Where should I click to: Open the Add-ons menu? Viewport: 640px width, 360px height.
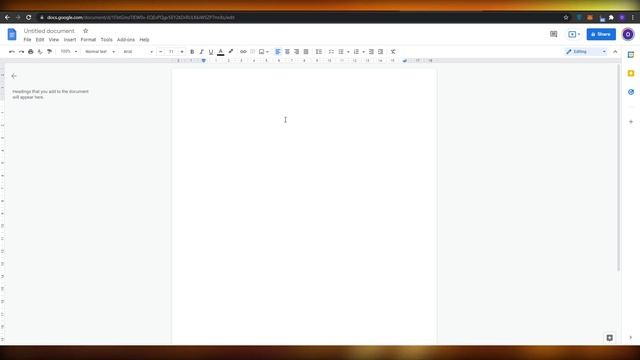[x=126, y=40]
